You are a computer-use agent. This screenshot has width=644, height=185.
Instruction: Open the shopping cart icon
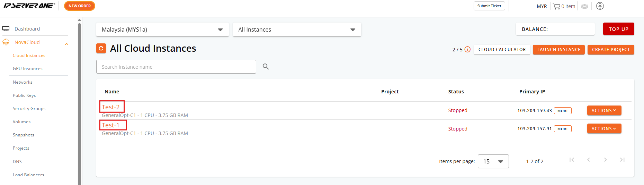556,6
